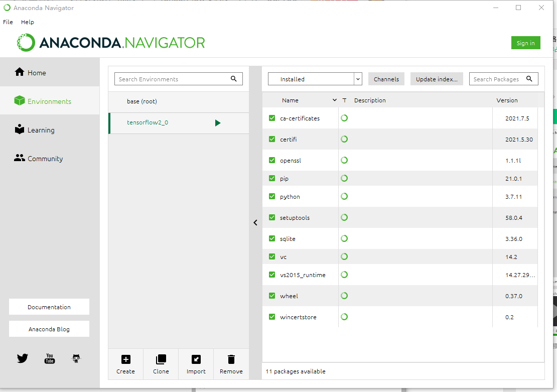Click the Version column header
This screenshot has width=557, height=392.
[507, 100]
